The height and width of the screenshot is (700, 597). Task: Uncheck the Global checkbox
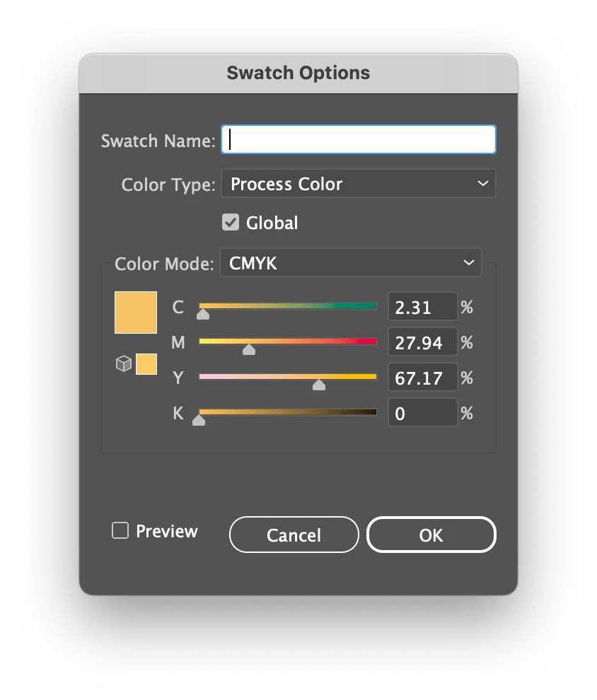click(x=231, y=223)
